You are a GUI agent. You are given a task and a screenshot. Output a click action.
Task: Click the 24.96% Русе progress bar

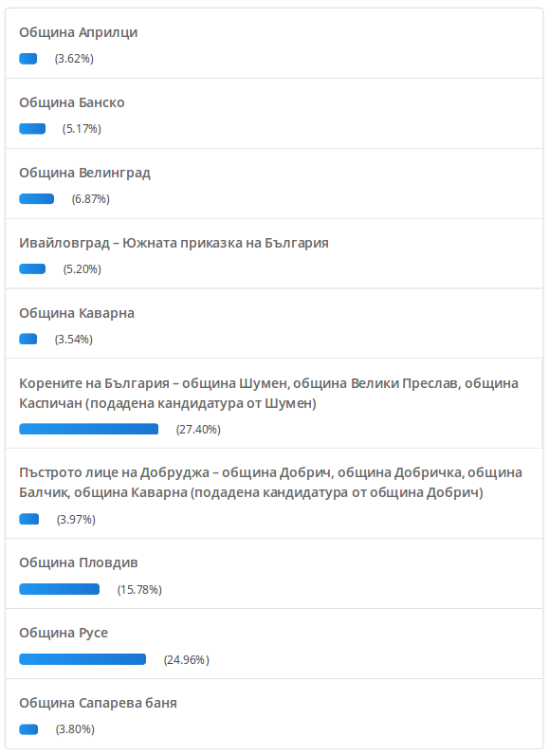point(82,659)
